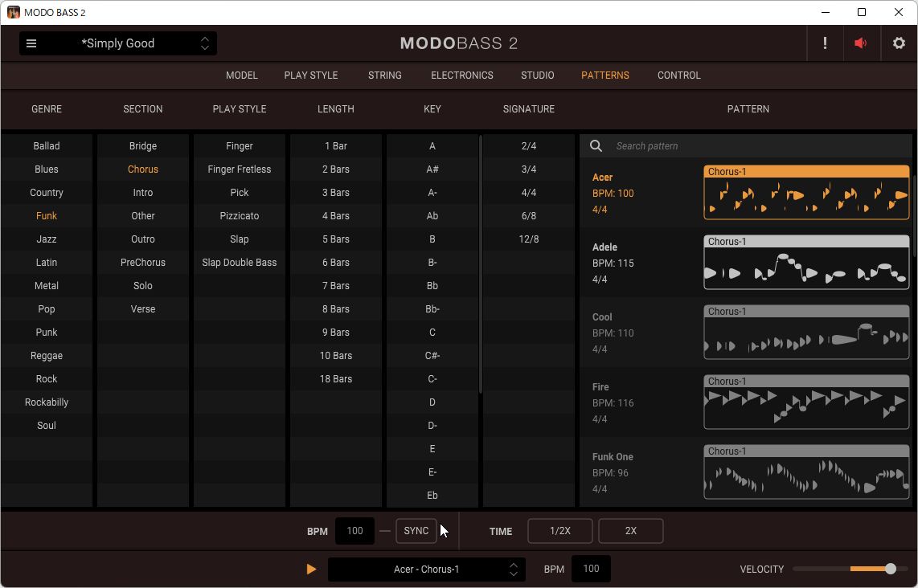Open the STRING tab
The height and width of the screenshot is (588, 918).
click(385, 76)
